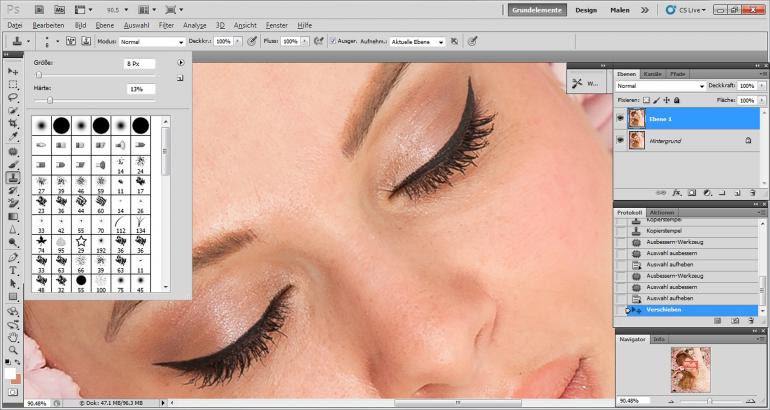Image resolution: width=770 pixels, height=410 pixels.
Task: Select the Lasso tool
Action: tap(13, 97)
